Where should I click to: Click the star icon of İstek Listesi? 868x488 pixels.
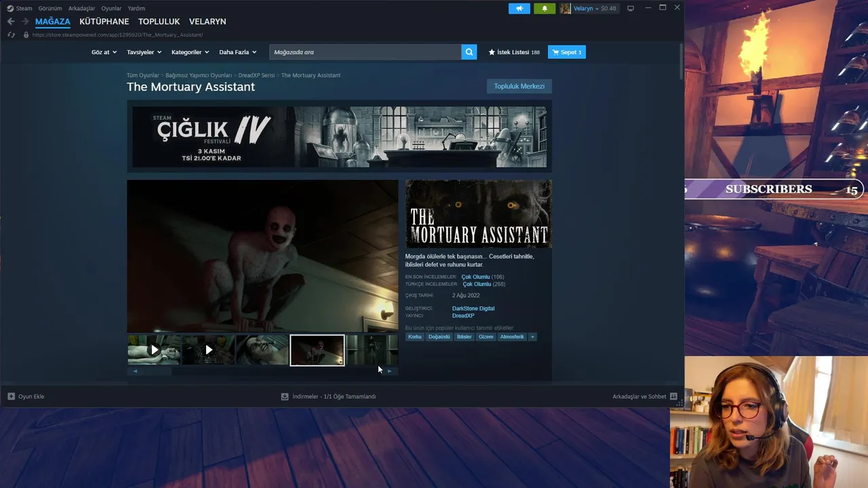492,52
